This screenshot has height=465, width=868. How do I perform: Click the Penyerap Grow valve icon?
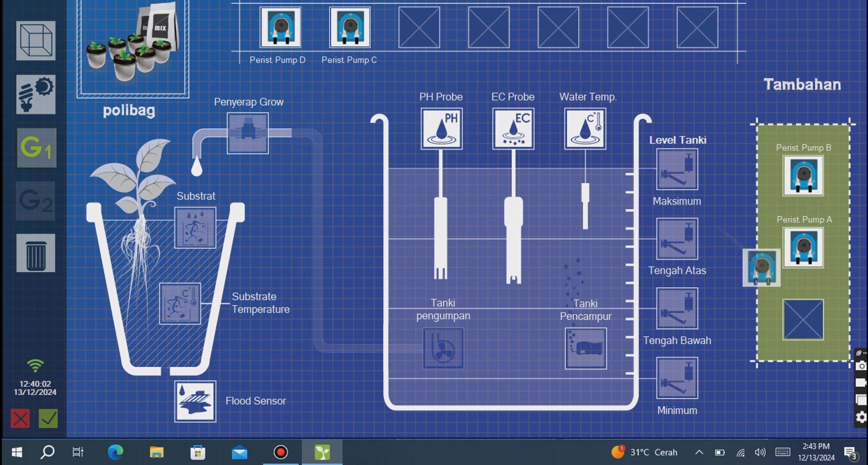pyautogui.click(x=247, y=133)
